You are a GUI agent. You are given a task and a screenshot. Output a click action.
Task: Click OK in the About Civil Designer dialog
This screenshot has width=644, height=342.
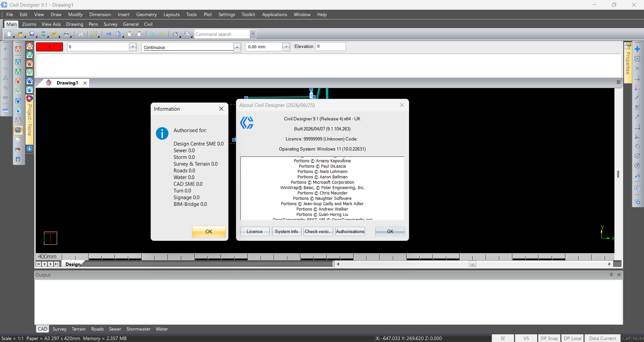pyautogui.click(x=390, y=231)
